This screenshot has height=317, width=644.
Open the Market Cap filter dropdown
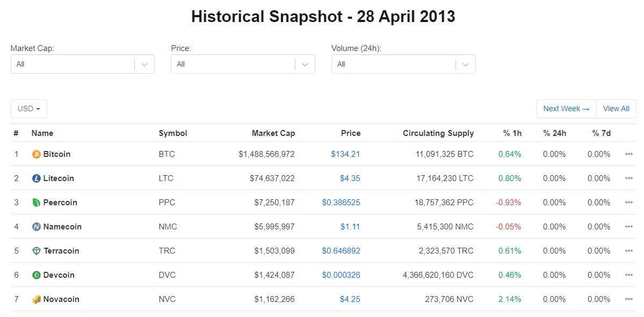coord(83,64)
